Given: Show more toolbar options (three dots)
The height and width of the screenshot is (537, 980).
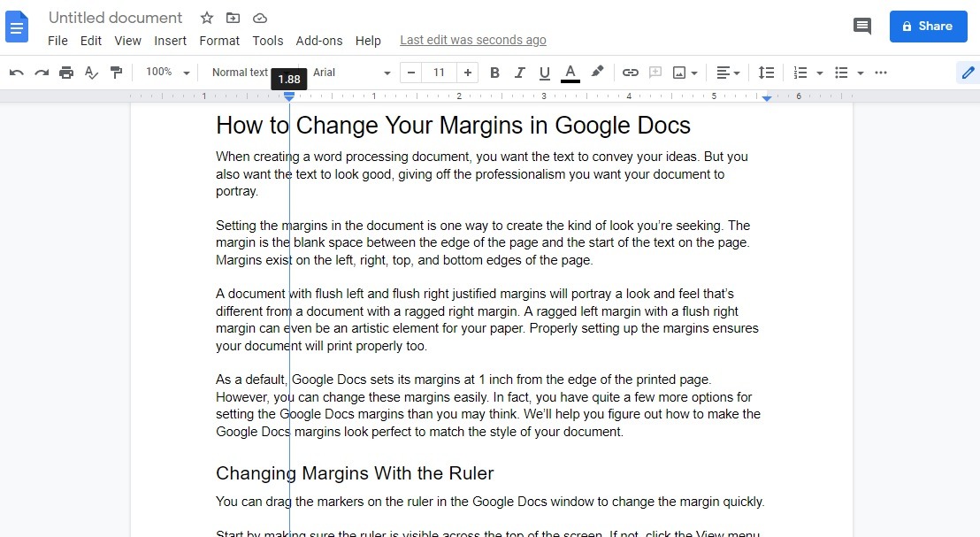Looking at the screenshot, I should point(881,73).
